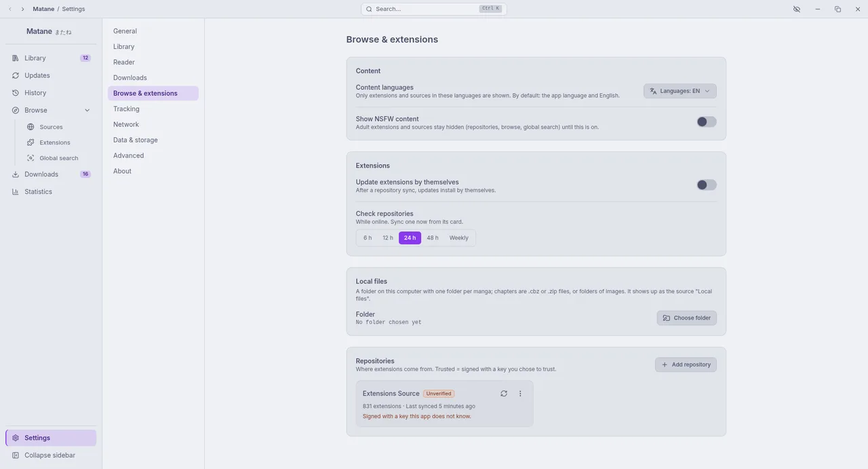Select the Reader settings tab
The image size is (868, 469).
click(153, 62)
